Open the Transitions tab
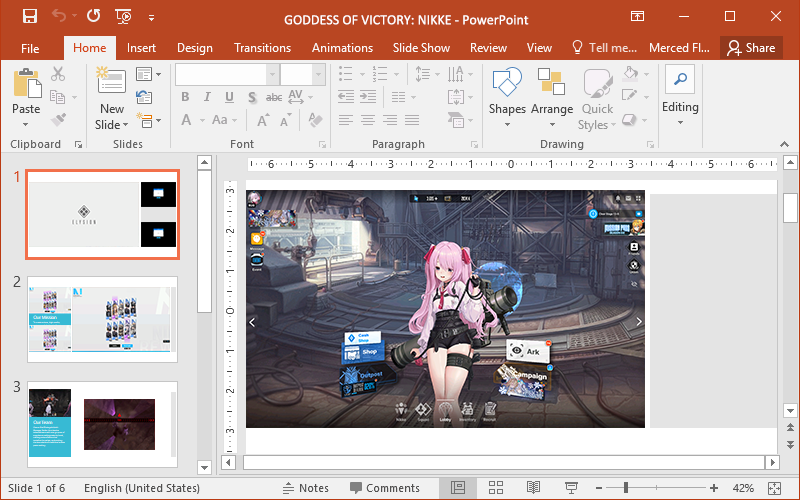800x500 pixels. click(x=262, y=48)
